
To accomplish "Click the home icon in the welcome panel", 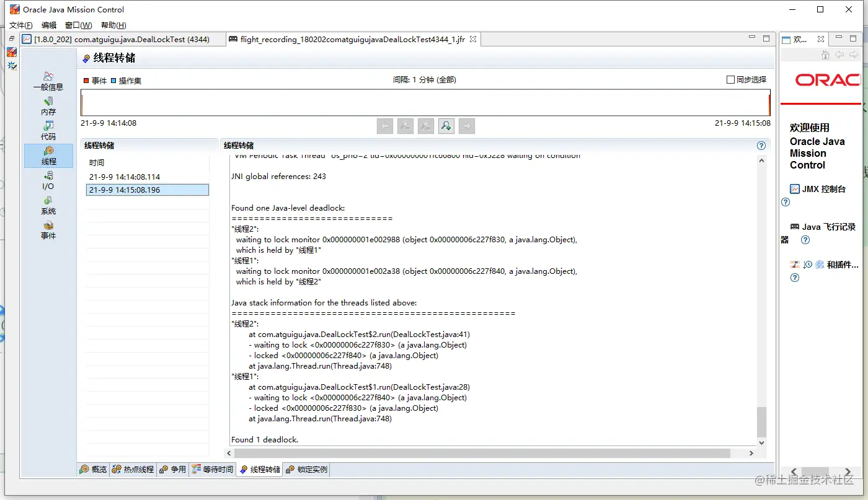I will tap(825, 55).
